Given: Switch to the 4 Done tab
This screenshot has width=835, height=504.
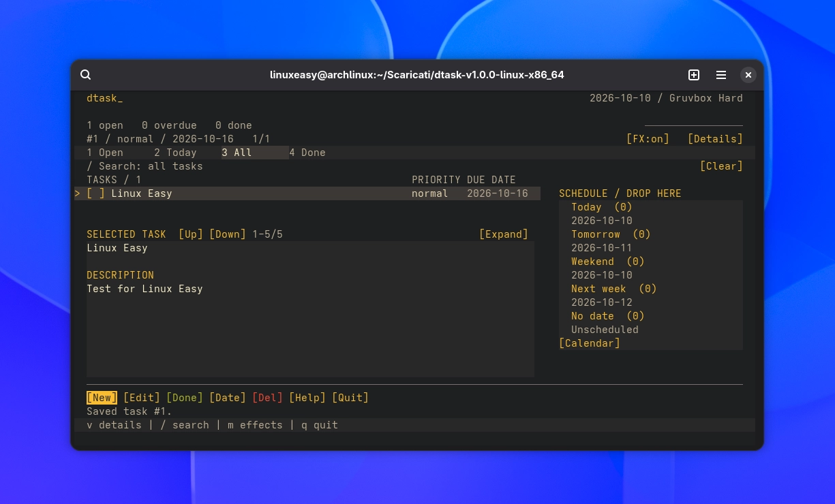Looking at the screenshot, I should pos(307,153).
